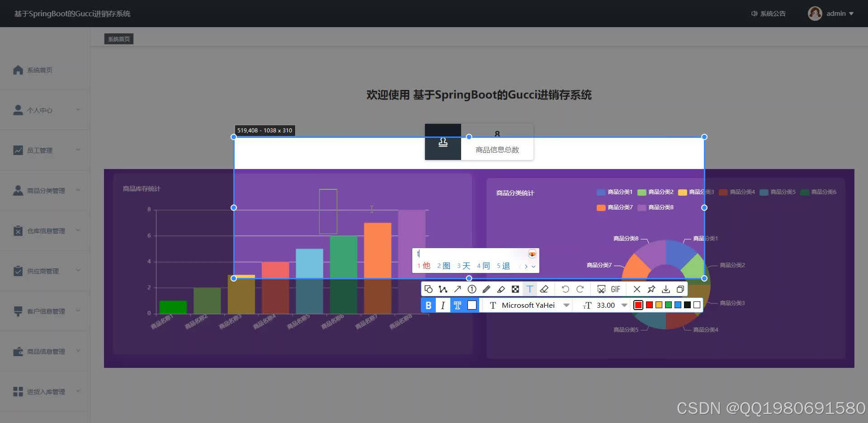The height and width of the screenshot is (423, 868).
Task: Start a scrolling long screenshot
Action: click(x=601, y=289)
